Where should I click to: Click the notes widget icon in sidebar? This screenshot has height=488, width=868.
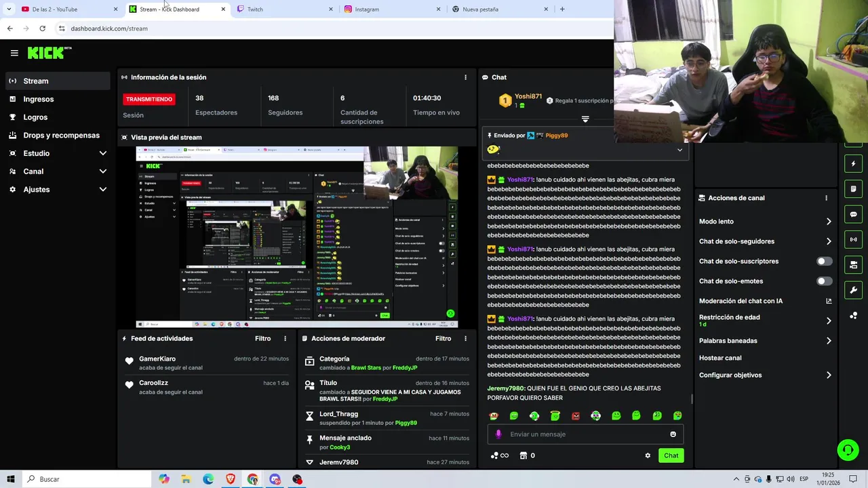[x=853, y=189]
